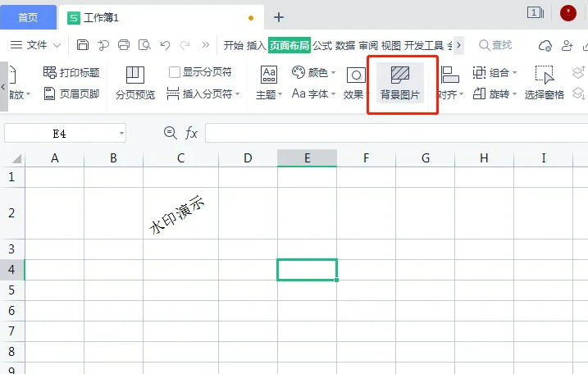Select row 7 header
Image resolution: width=588 pixels, height=374 pixels.
[12, 331]
